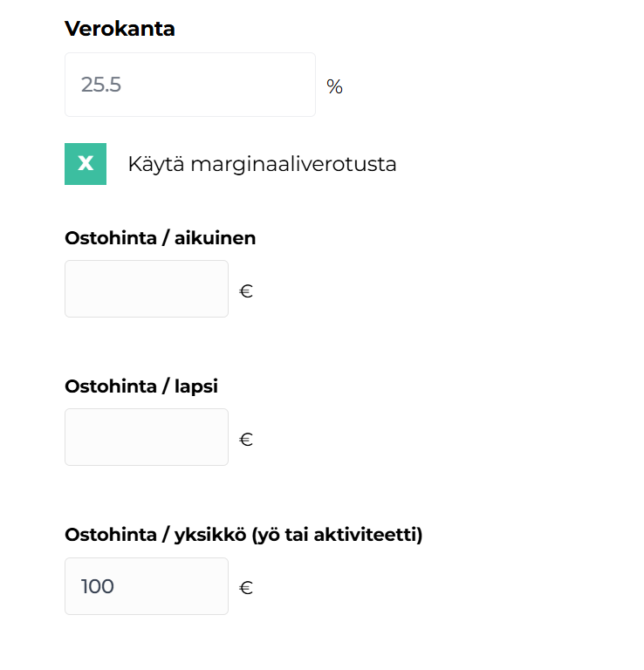This screenshot has height=670, width=644.
Task: Click the 'Ostohinta / lapsi' label
Action: point(140,386)
